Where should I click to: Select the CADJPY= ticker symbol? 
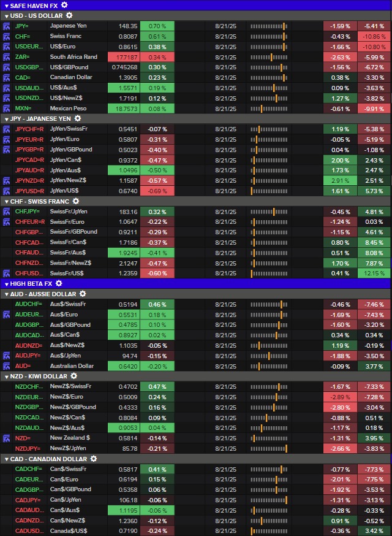[x=28, y=500]
